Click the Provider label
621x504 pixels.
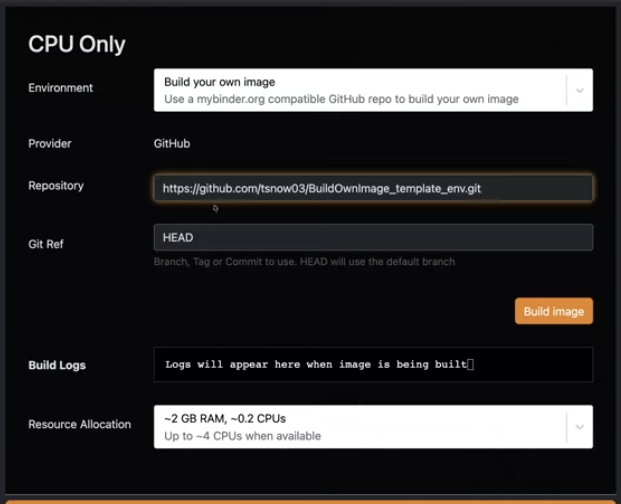point(52,144)
